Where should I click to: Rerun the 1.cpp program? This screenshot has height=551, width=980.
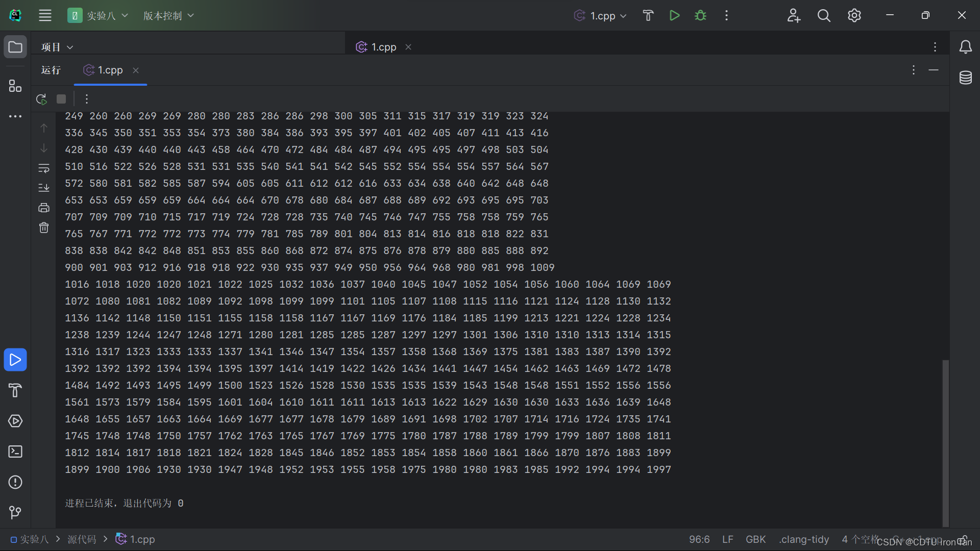(x=41, y=99)
